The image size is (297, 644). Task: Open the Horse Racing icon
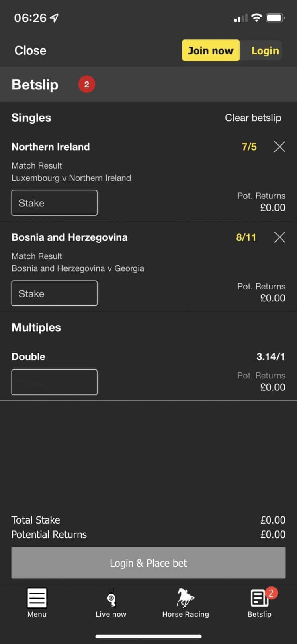[x=185, y=598]
